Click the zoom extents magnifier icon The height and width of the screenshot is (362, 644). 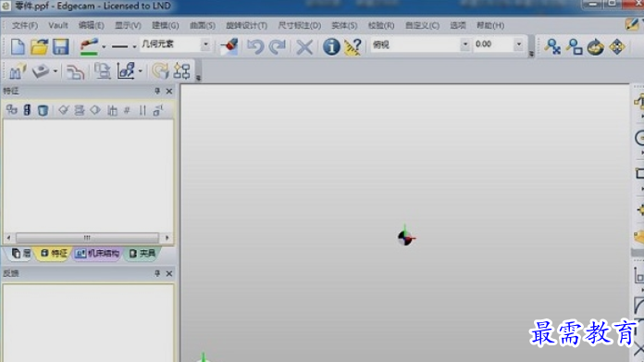(x=552, y=47)
